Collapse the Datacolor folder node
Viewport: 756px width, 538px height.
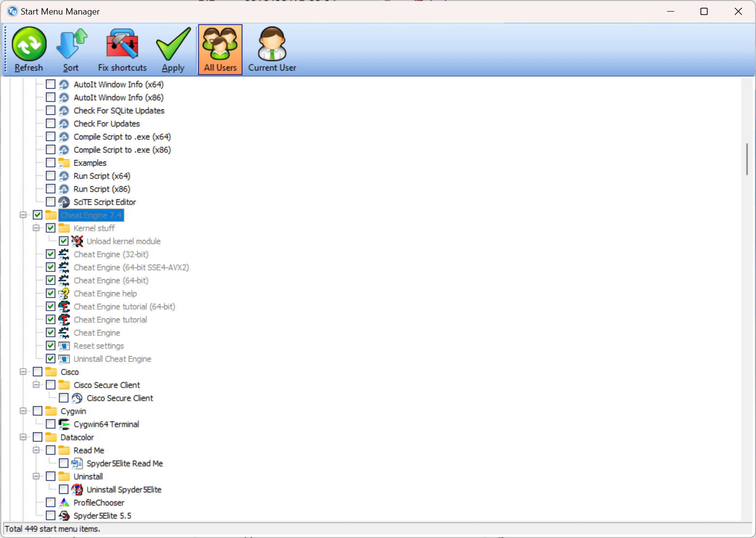point(23,437)
